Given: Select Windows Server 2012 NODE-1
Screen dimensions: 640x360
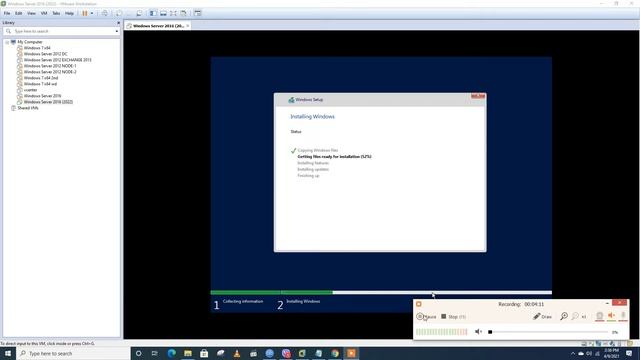Looking at the screenshot, I should (x=50, y=66).
